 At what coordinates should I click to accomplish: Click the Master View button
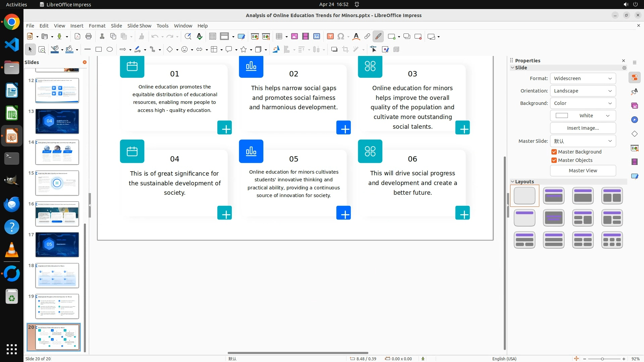click(x=583, y=171)
